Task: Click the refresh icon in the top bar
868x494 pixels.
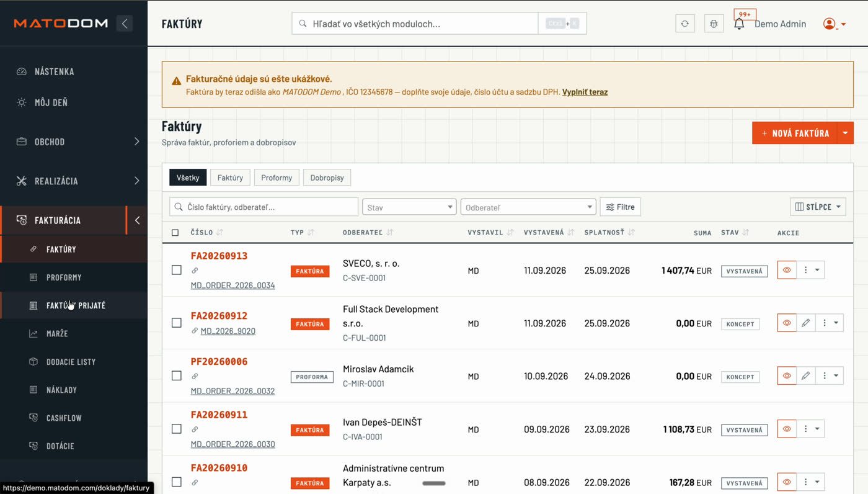Action: 684,24
